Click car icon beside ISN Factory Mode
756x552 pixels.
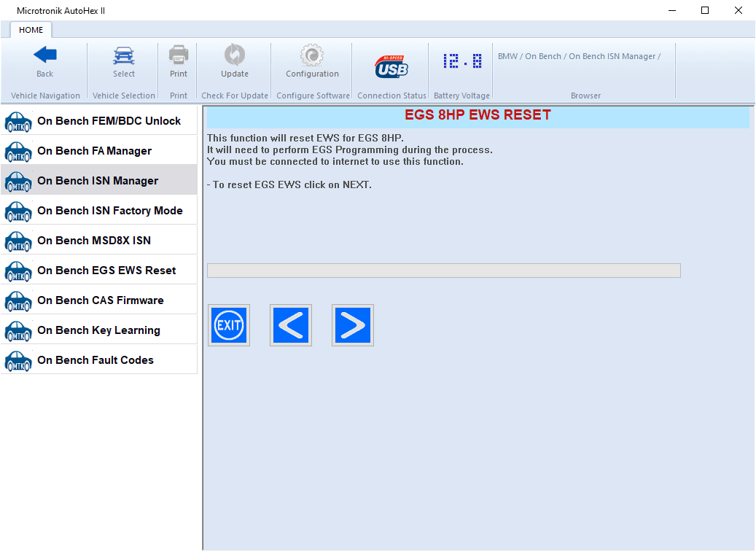pos(18,211)
